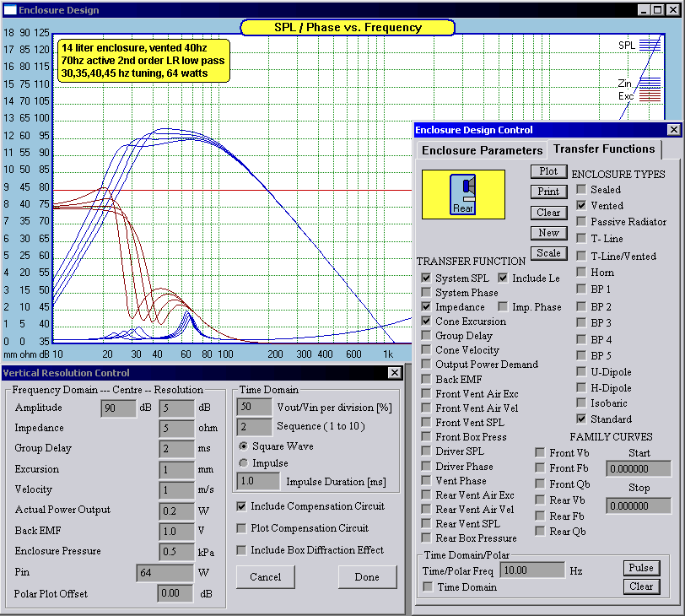Select the Impulse radio button
The image size is (685, 616).
pyautogui.click(x=243, y=463)
